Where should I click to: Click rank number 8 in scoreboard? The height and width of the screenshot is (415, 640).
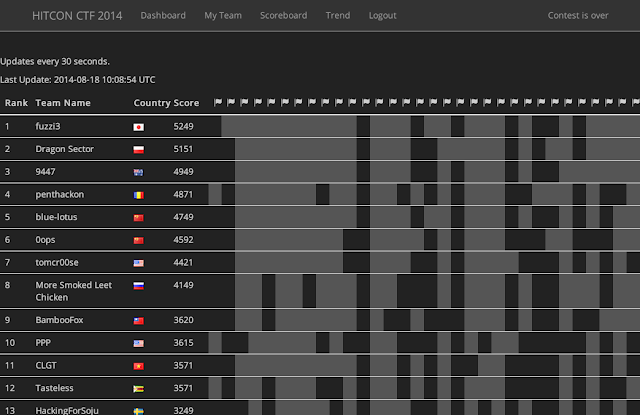click(7, 285)
